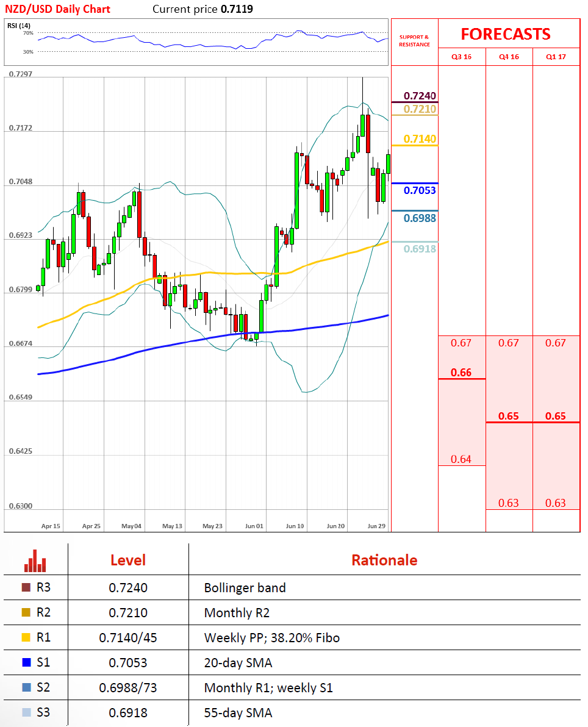Click the 20-day SMA rationale
Image resolution: width=588 pixels, height=727 pixels.
[238, 663]
